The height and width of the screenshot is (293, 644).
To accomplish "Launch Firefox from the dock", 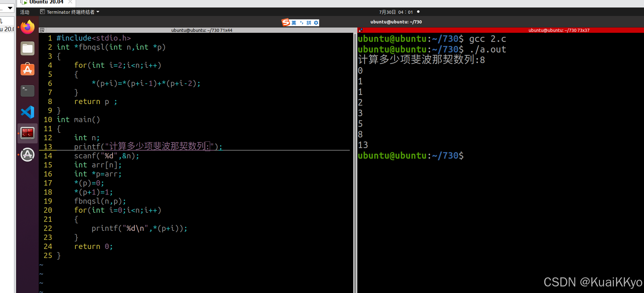I will (x=27, y=27).
